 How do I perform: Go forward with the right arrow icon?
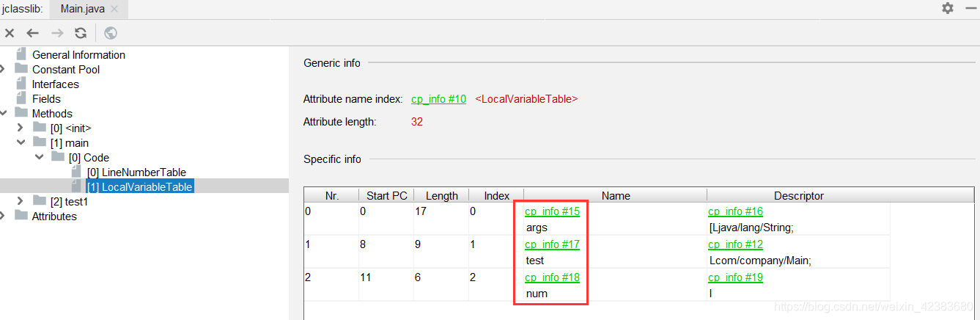pos(56,33)
